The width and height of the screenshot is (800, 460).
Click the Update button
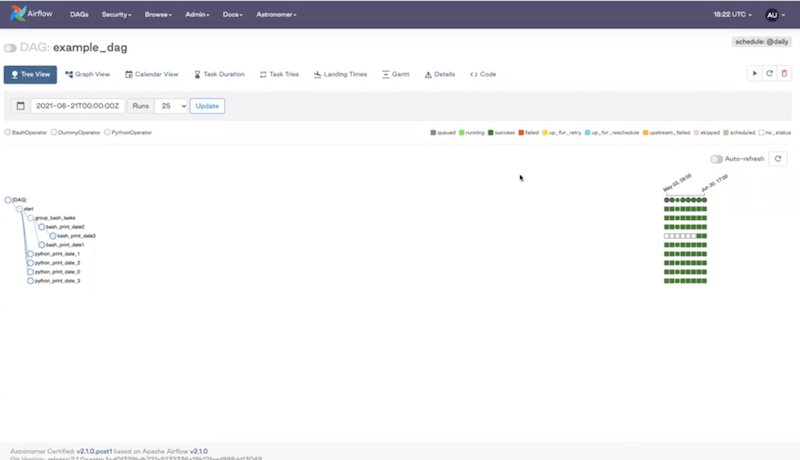207,105
